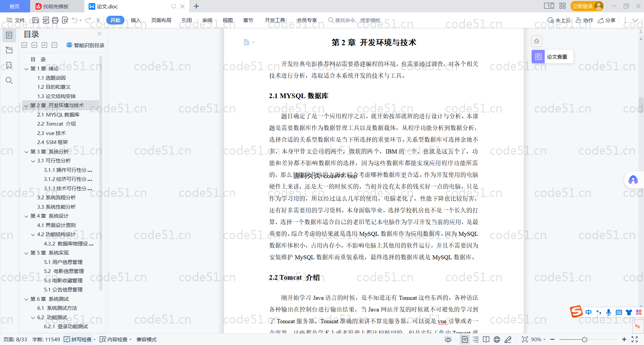Expand the ribbon with the chevron arrow
The image size is (644, 345).
[x=635, y=20]
